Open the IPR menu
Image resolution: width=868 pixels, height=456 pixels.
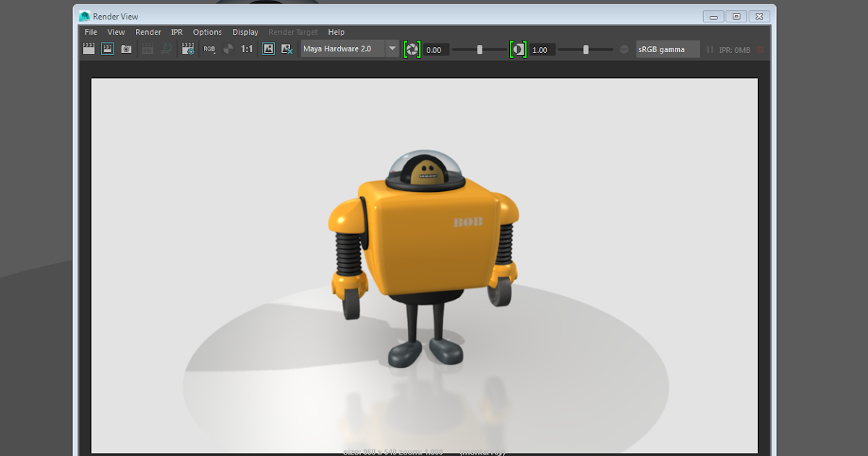pyautogui.click(x=176, y=32)
